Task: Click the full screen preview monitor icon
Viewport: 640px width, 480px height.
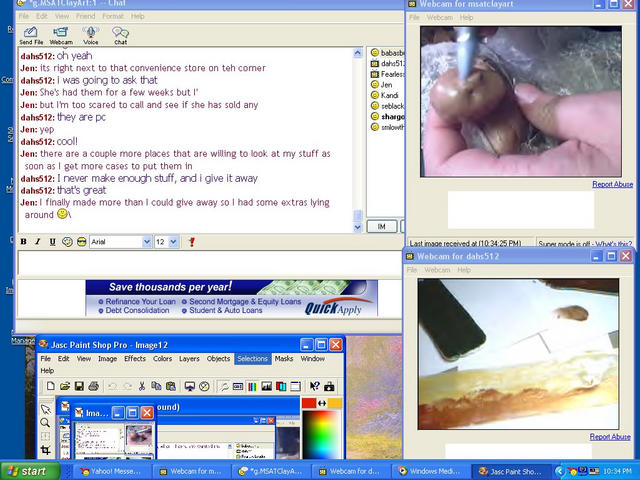Action: pyautogui.click(x=190, y=386)
